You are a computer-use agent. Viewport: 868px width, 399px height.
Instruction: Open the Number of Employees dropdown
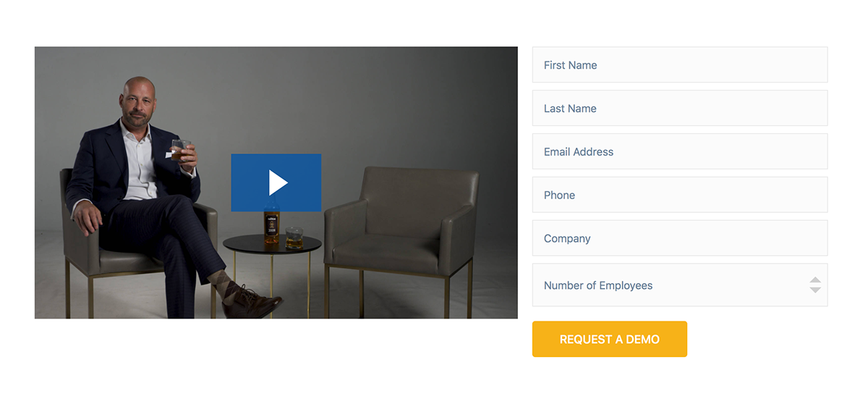[680, 285]
